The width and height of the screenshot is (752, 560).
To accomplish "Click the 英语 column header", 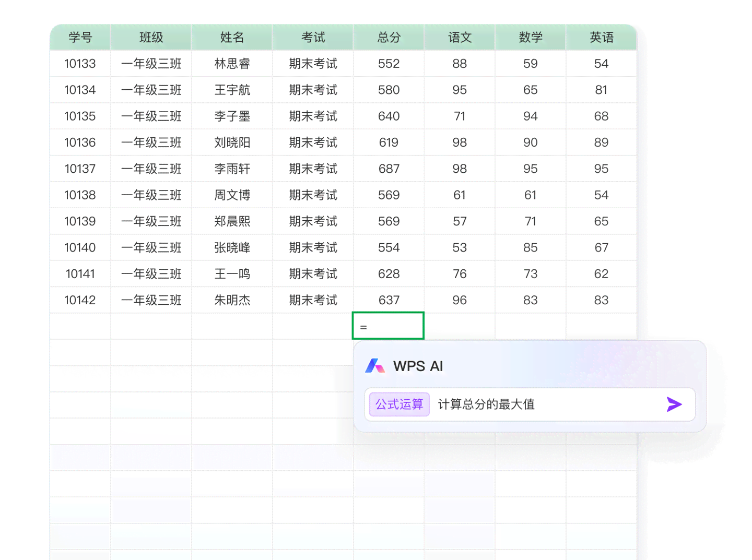I will 601,37.
